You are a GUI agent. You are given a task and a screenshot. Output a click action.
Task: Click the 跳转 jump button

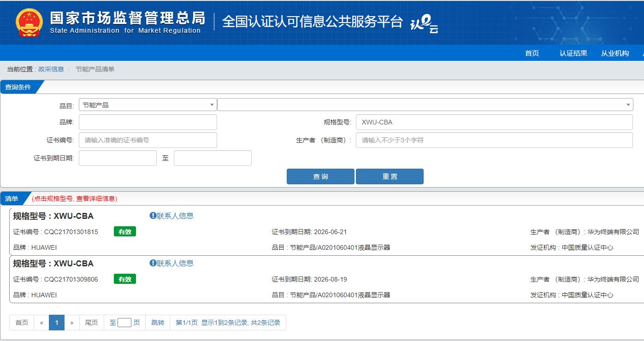point(158,323)
